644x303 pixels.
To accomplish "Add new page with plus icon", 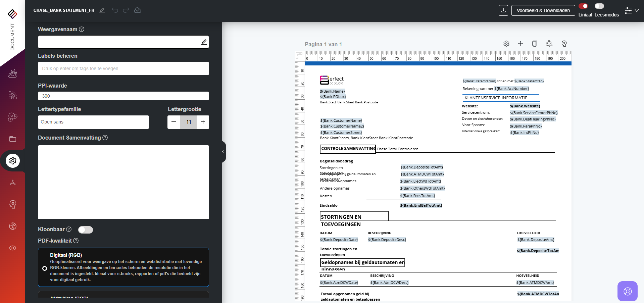I will (x=521, y=44).
